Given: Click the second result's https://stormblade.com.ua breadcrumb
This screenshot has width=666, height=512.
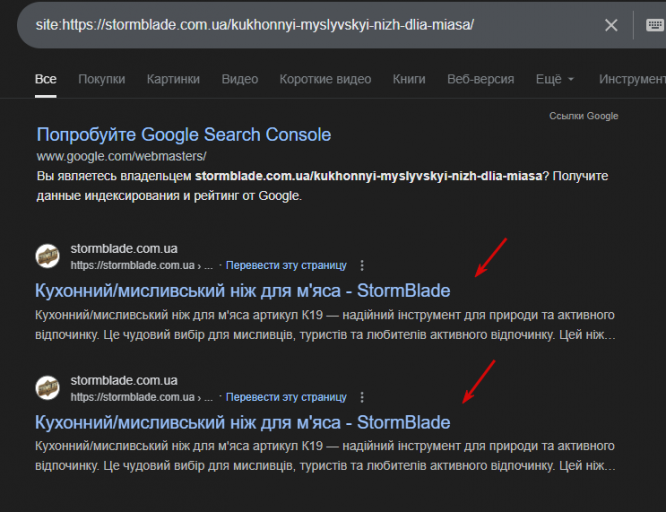Looking at the screenshot, I should [x=141, y=397].
